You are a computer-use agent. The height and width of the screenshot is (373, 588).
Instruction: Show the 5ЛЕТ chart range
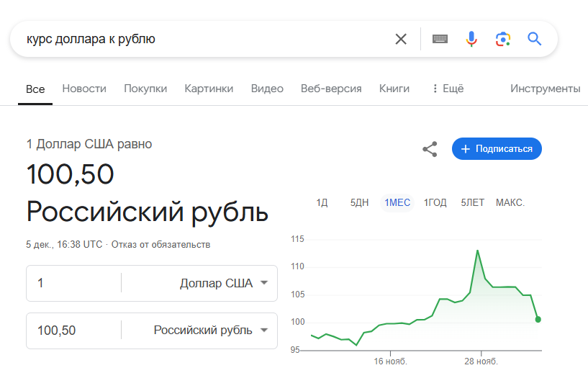(473, 202)
